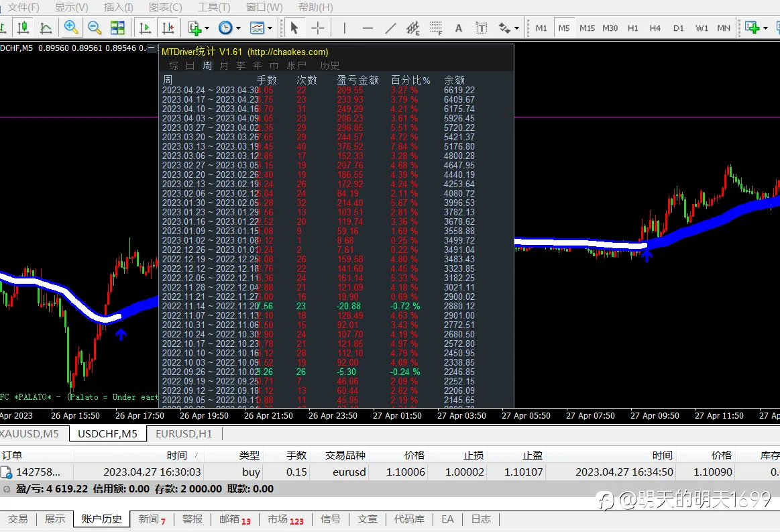Sort orders by 类型 column header

[249, 455]
